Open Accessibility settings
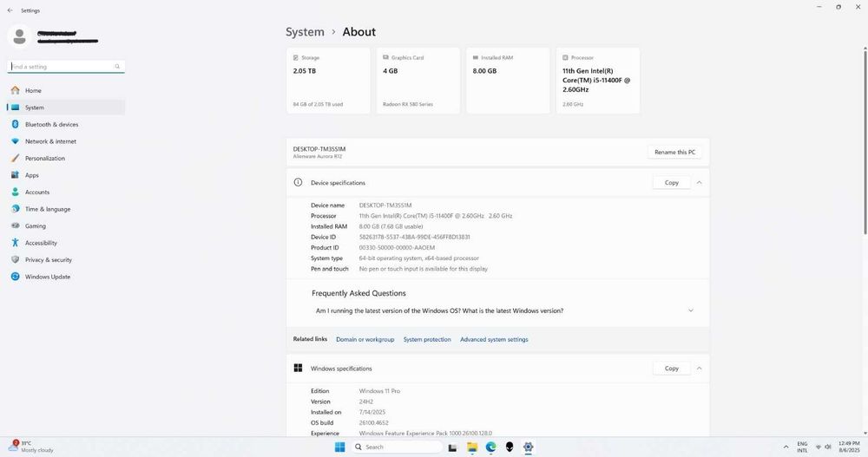Image resolution: width=868 pixels, height=457 pixels. click(66, 243)
